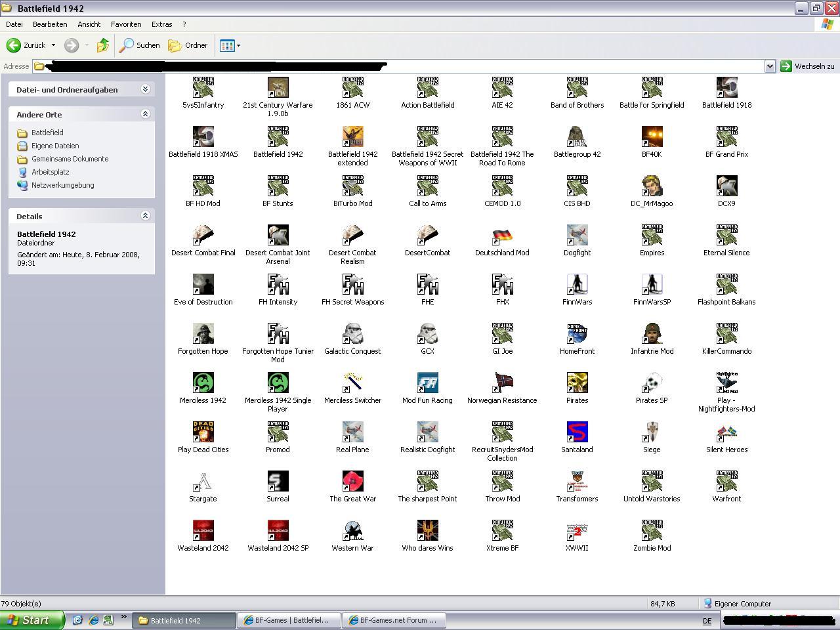Select the Desert Combat Final shortcut
The height and width of the screenshot is (630, 840).
point(203,240)
